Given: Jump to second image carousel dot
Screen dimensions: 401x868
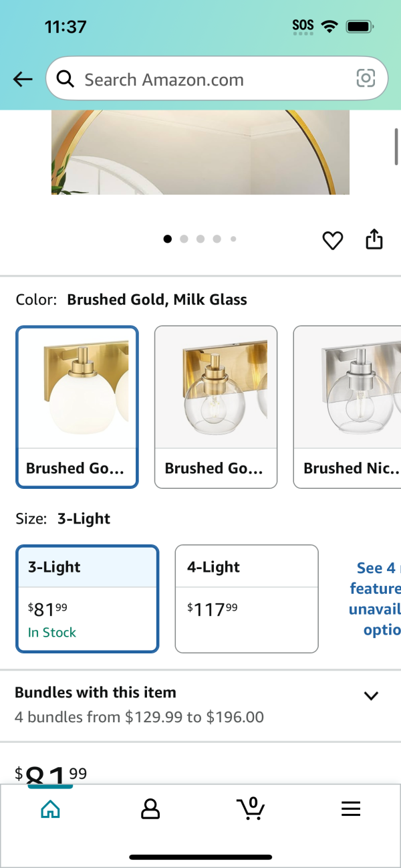Looking at the screenshot, I should coord(184,239).
